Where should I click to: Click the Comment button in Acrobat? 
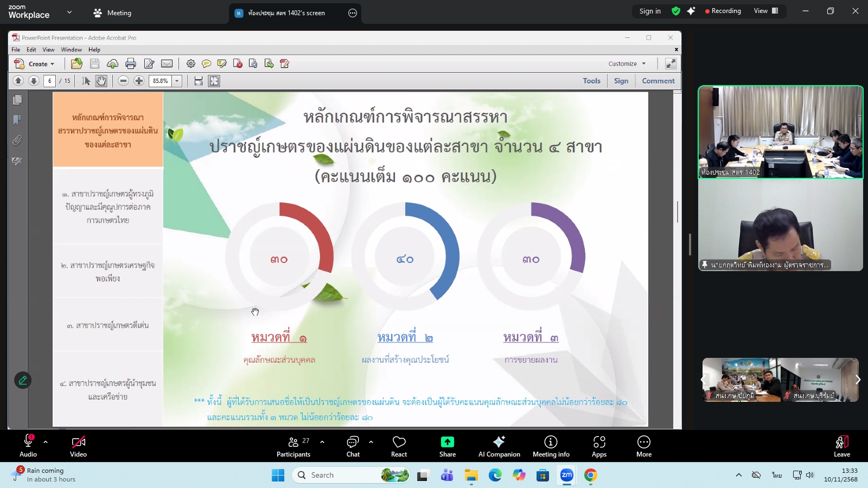click(x=658, y=80)
